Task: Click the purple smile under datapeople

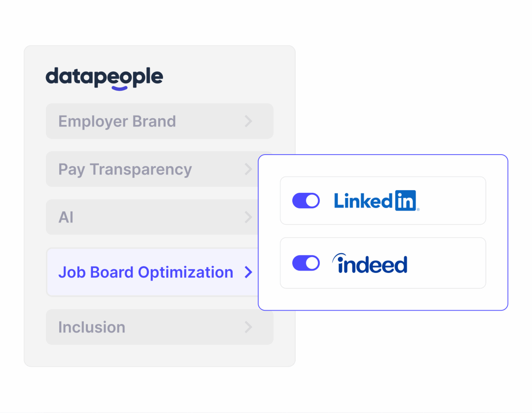Action: (119, 88)
